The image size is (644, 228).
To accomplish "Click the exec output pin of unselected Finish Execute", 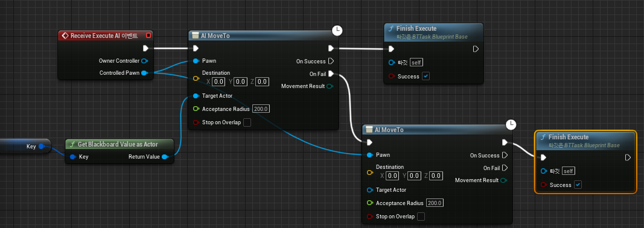I will coord(476,49).
